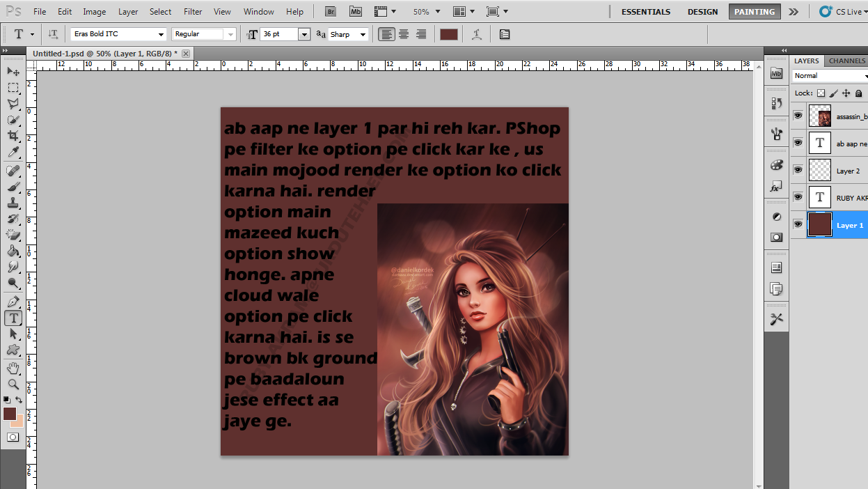Viewport: 868px width, 489px height.
Task: Select the Spot Healing Brush tool
Action: point(13,171)
